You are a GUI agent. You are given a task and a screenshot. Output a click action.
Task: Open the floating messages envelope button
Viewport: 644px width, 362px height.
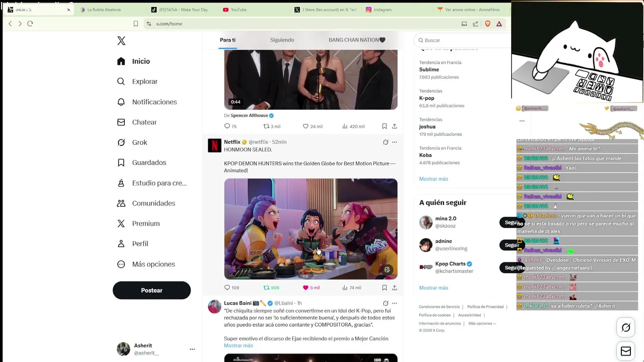[x=626, y=351]
